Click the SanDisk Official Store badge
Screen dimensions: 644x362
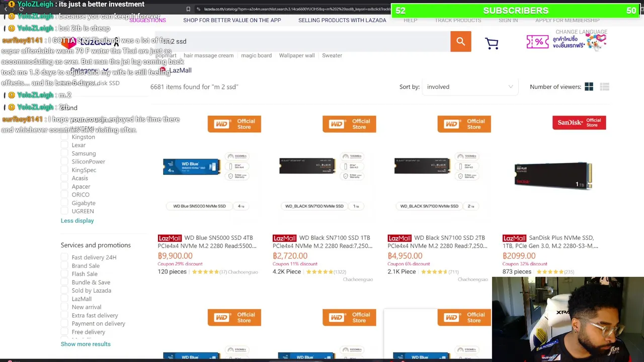click(579, 123)
